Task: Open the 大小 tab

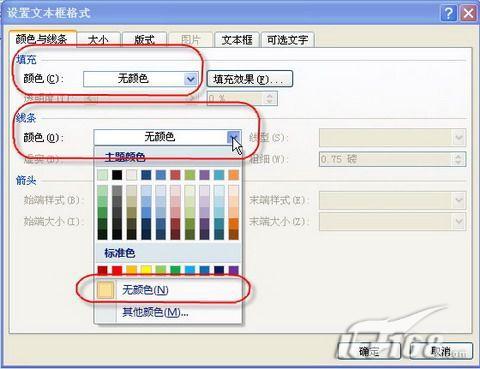Action: (98, 40)
